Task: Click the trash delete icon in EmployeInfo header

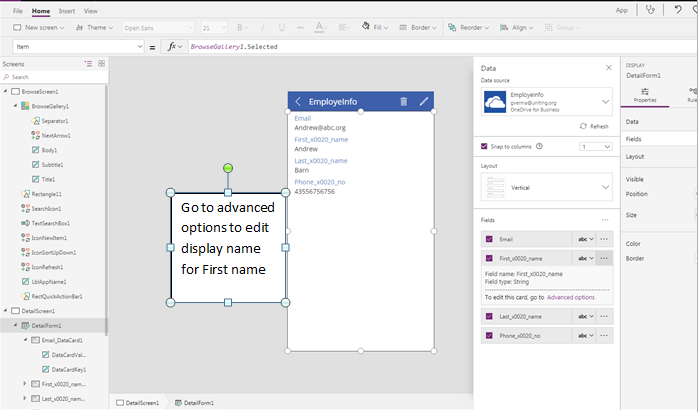Action: pos(403,101)
